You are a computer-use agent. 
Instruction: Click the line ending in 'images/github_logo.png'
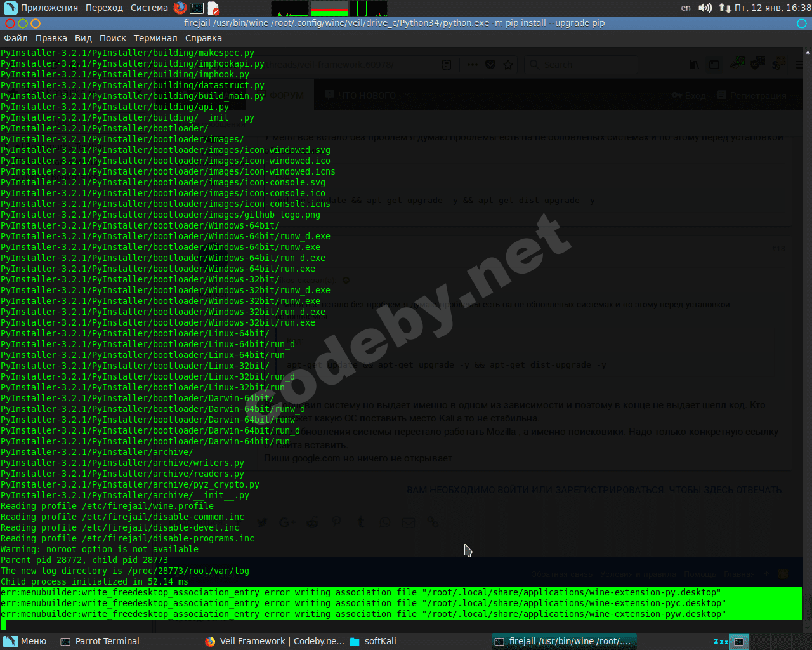(160, 215)
